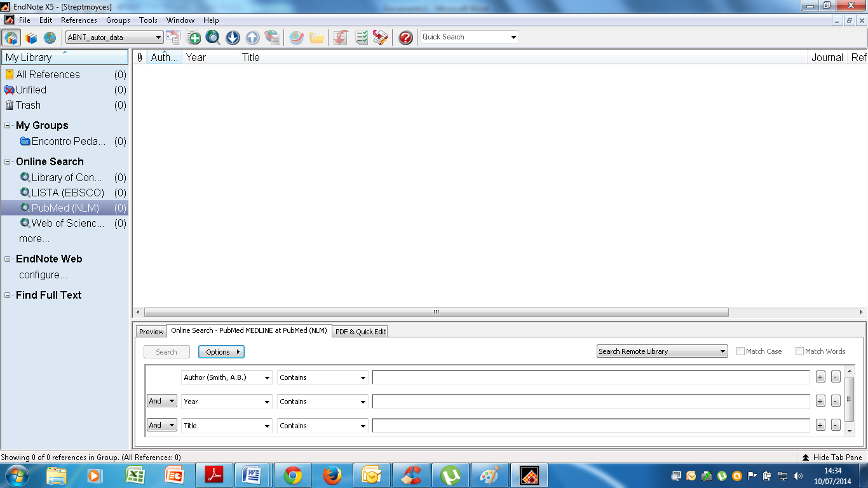Open Firefox from the taskbar

tap(332, 475)
